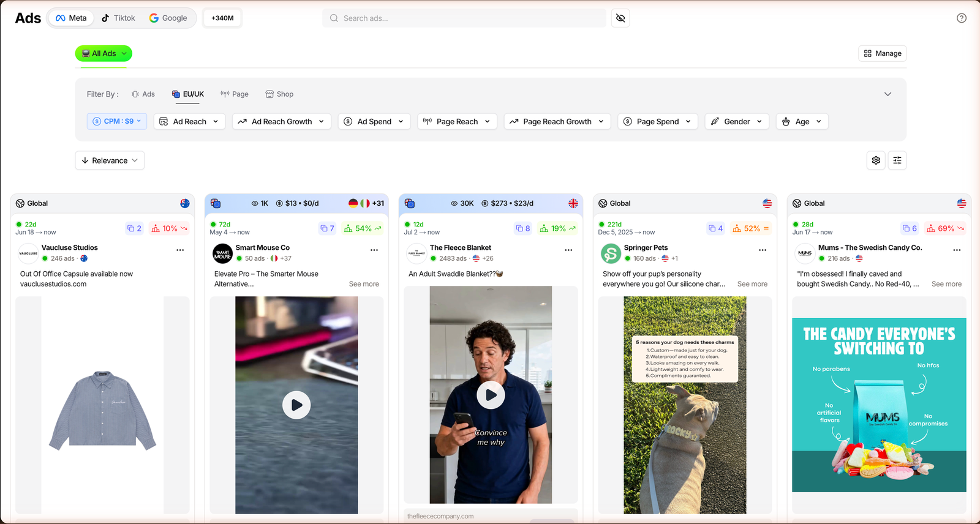Click into the Search ads field
Screen dimensions: 980x524
(464, 18)
